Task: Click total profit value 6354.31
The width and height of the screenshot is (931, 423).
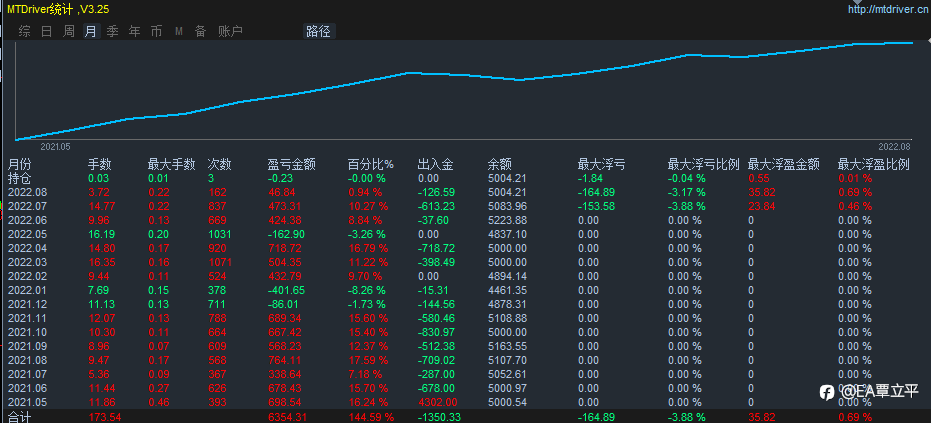Action: click(x=287, y=417)
